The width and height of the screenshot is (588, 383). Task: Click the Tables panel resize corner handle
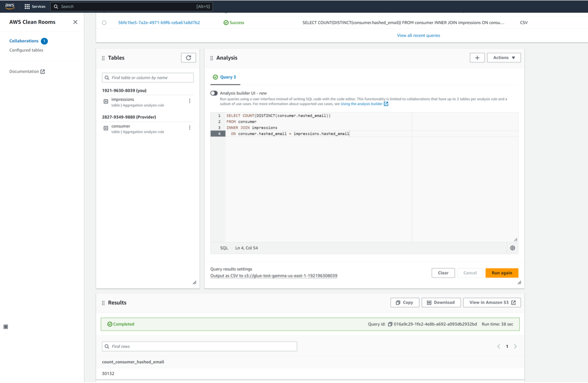tap(194, 283)
